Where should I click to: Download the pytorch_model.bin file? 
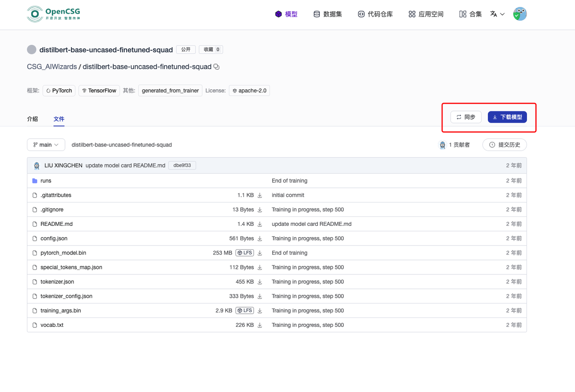click(x=260, y=253)
